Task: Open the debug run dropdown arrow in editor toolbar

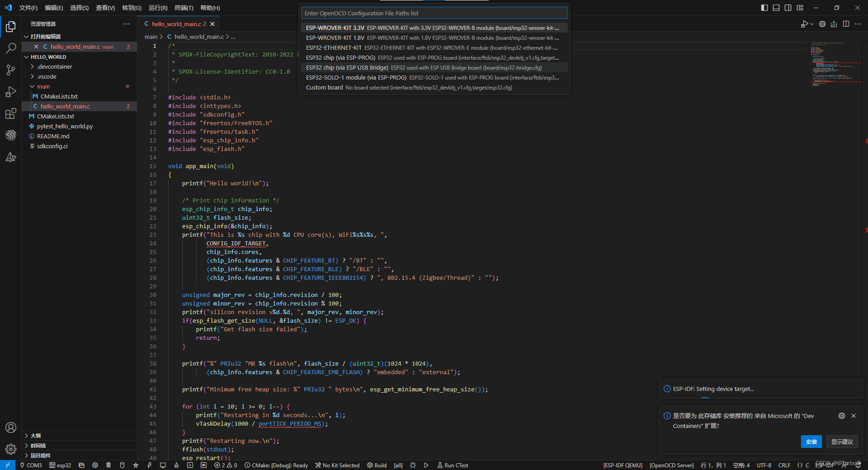Action: pos(812,24)
